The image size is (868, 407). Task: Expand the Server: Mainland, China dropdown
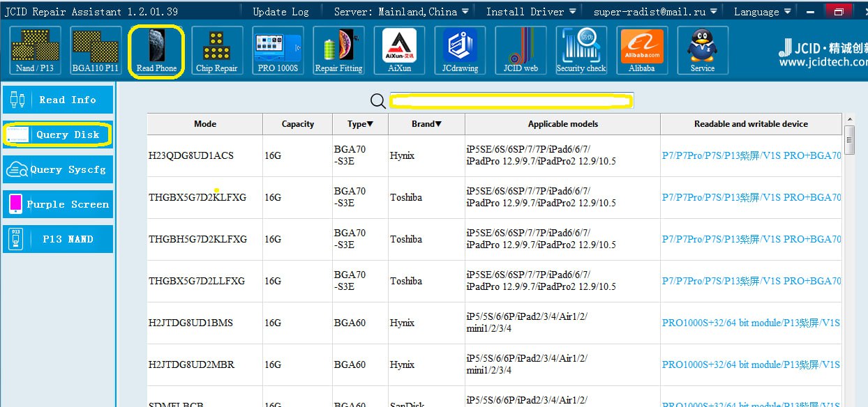[401, 11]
